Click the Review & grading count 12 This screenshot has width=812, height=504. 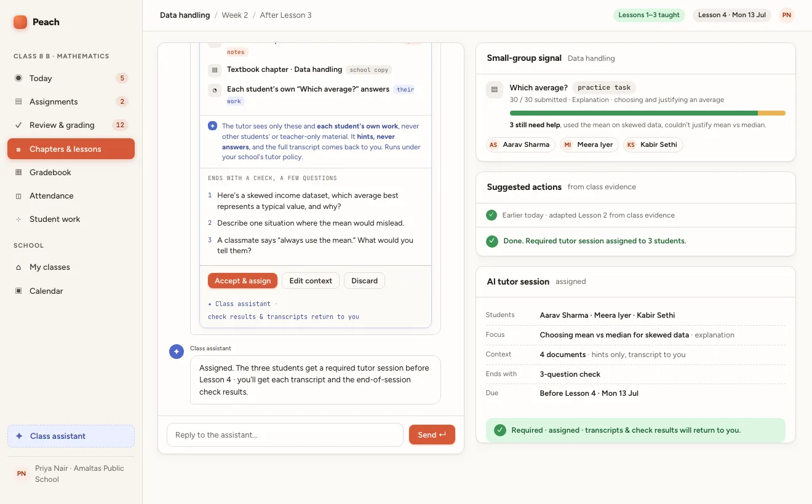coord(120,125)
